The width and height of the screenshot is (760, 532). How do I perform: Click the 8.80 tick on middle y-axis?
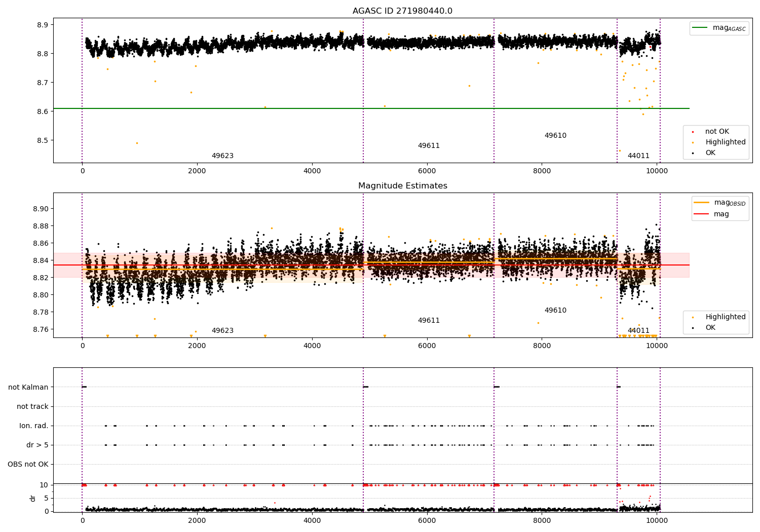(x=41, y=295)
